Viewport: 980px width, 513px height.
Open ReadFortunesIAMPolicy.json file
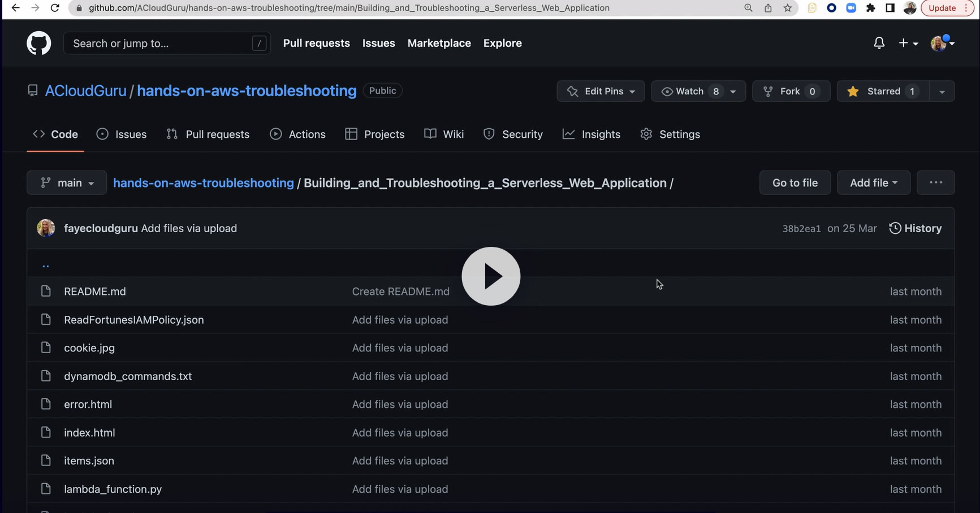[x=134, y=320]
